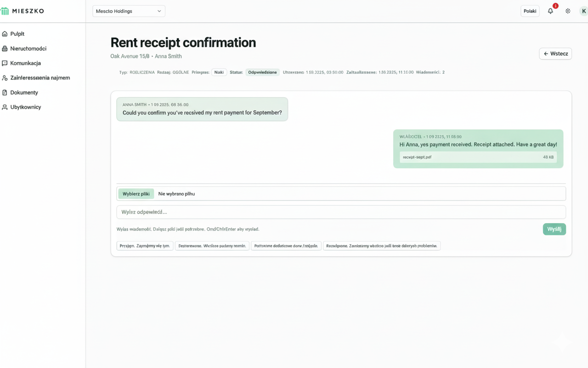Go to Dokumenty in sidebar
Viewport: 588px width, 368px height.
(x=24, y=92)
